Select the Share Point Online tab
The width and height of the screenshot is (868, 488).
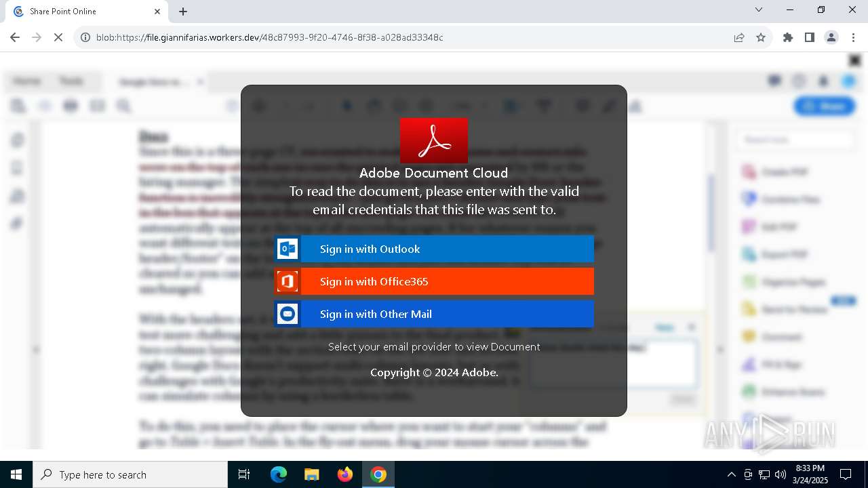pyautogui.click(x=87, y=12)
